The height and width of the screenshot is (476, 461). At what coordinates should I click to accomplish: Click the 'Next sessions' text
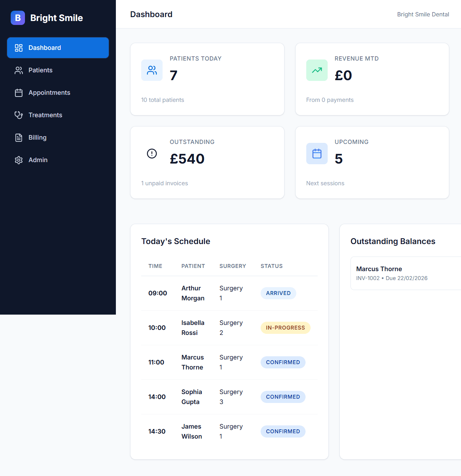[325, 183]
